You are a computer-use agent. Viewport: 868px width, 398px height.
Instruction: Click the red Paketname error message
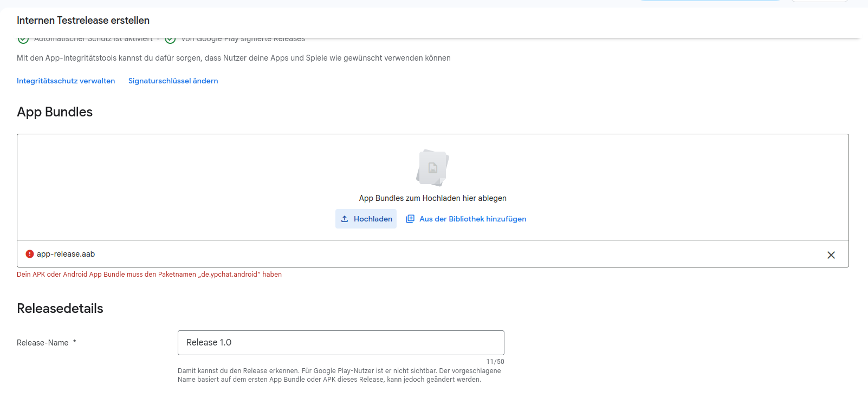pyautogui.click(x=149, y=275)
